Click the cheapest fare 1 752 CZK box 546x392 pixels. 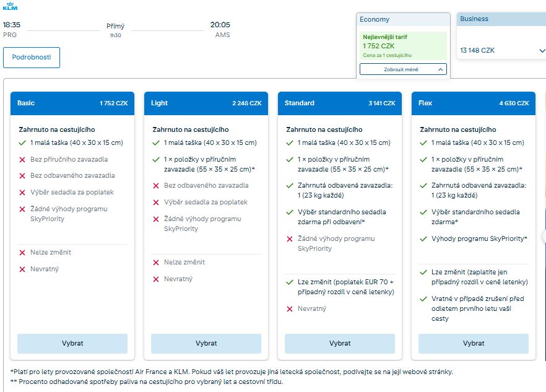(x=403, y=46)
